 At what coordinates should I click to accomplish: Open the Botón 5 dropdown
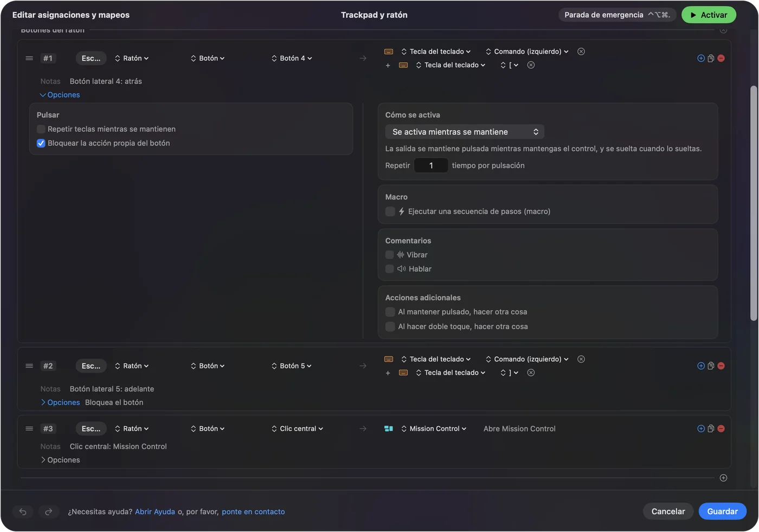(292, 366)
